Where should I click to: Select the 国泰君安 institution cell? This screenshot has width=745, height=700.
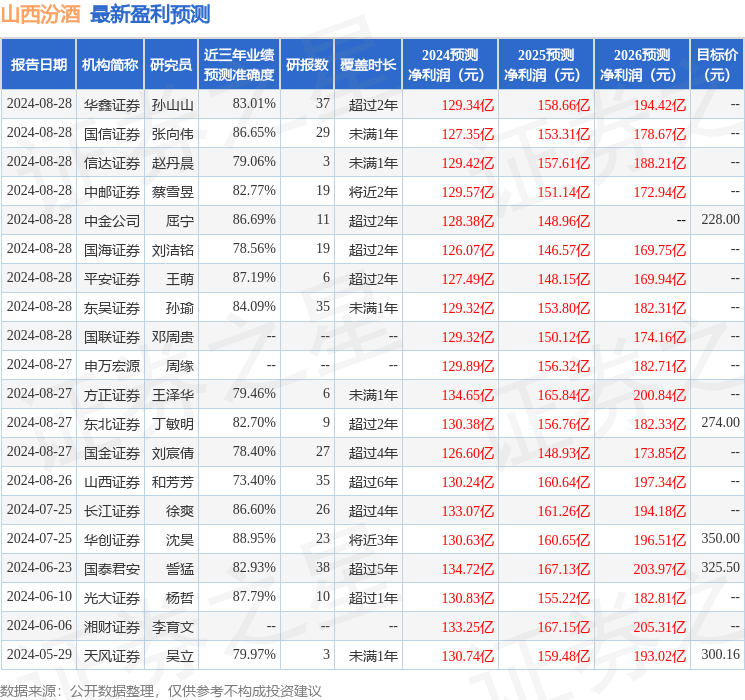point(112,569)
